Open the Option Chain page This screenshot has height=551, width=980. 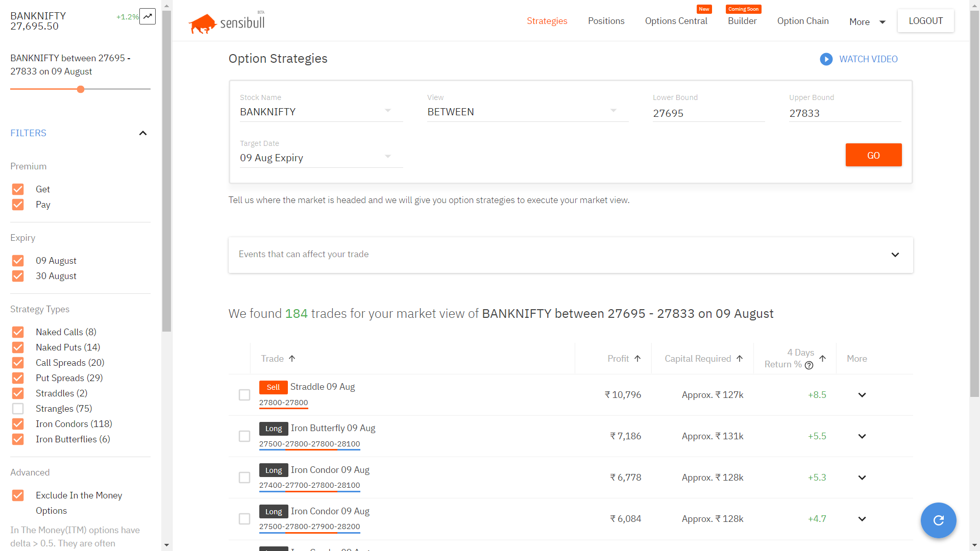click(x=803, y=21)
